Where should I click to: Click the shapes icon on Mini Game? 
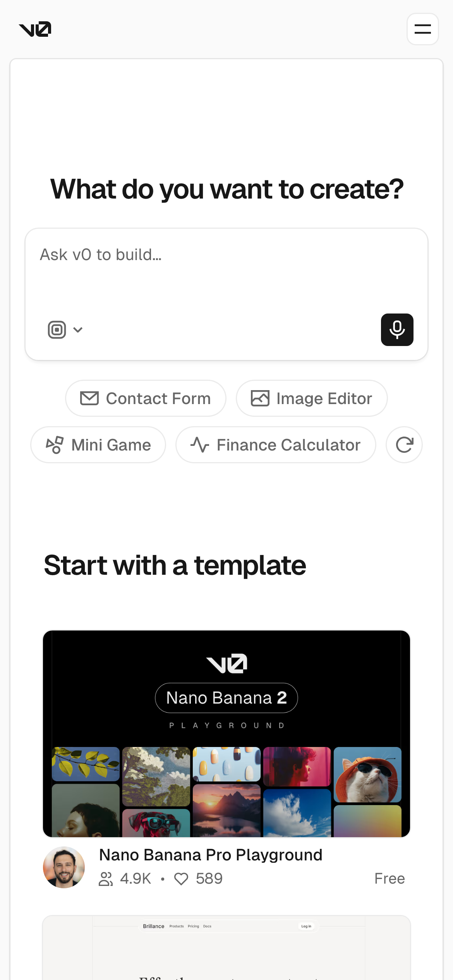55,445
